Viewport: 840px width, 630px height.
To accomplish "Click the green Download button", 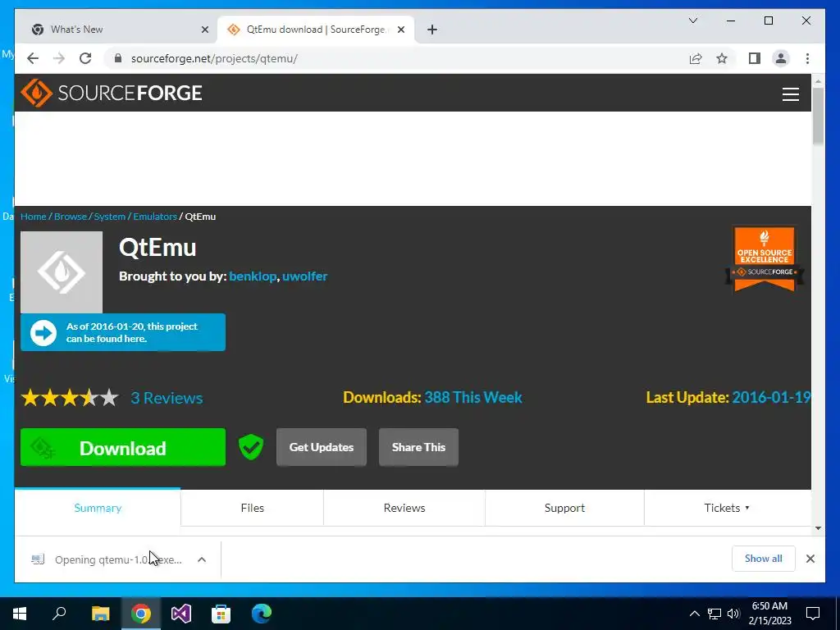I will tap(123, 447).
